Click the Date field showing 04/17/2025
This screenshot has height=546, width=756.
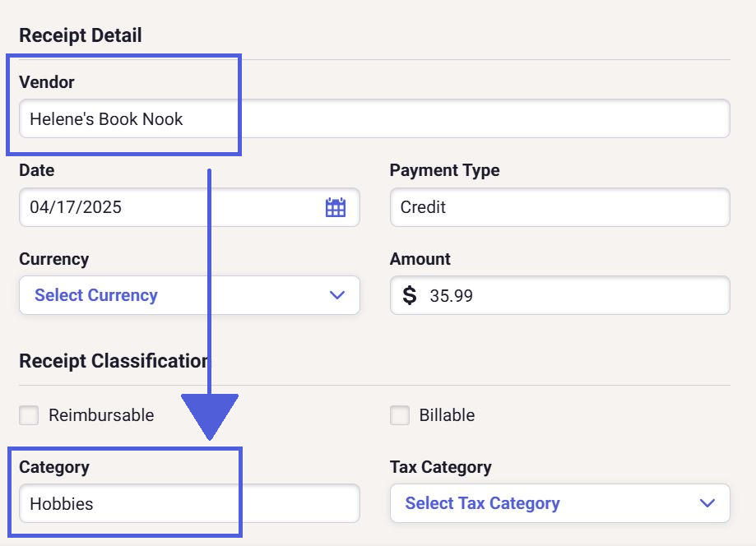(189, 207)
